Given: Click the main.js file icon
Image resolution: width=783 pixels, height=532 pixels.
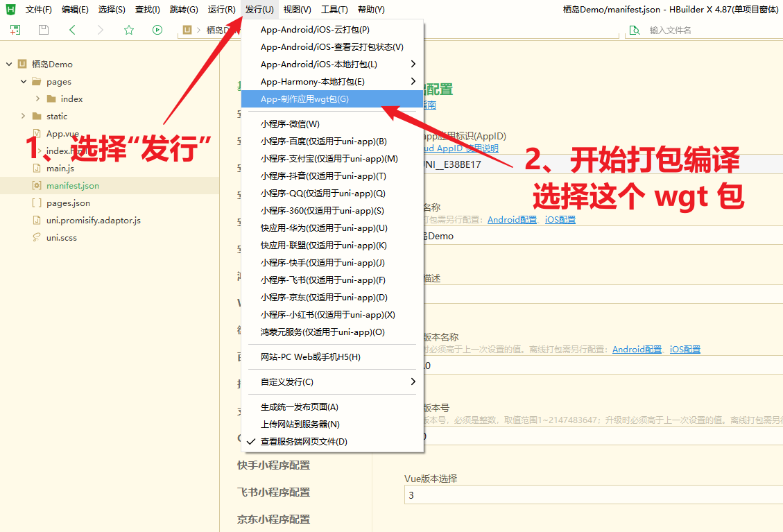Looking at the screenshot, I should pos(37,169).
